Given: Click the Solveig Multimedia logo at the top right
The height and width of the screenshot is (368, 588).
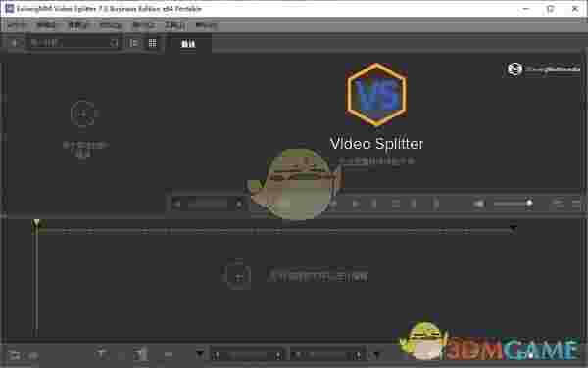Looking at the screenshot, I should (x=543, y=69).
